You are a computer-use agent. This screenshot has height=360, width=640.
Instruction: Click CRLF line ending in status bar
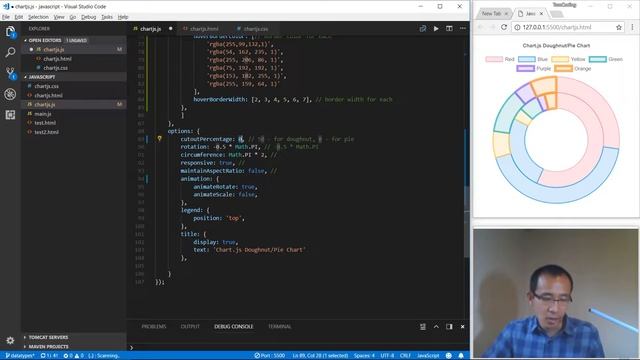(405, 356)
